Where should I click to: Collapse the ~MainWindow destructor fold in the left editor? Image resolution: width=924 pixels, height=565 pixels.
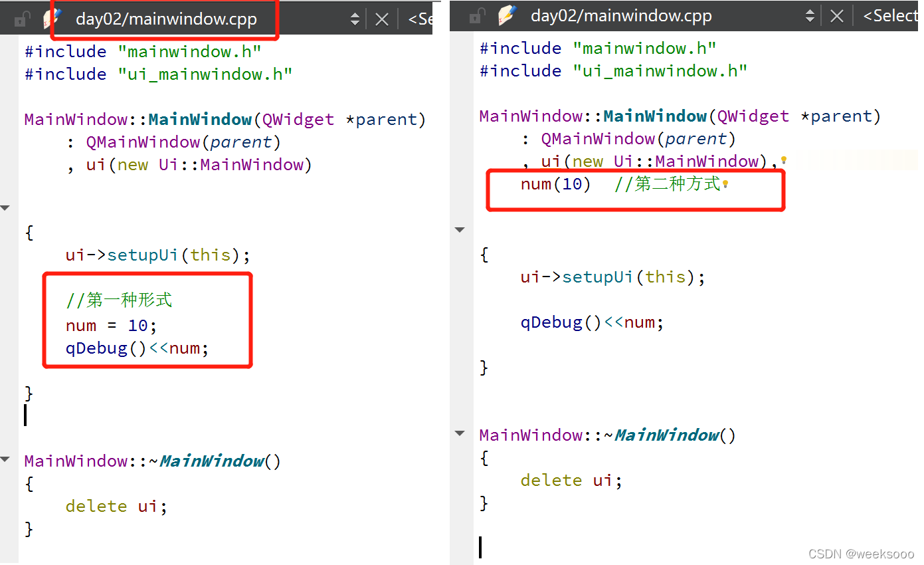tap(5, 459)
